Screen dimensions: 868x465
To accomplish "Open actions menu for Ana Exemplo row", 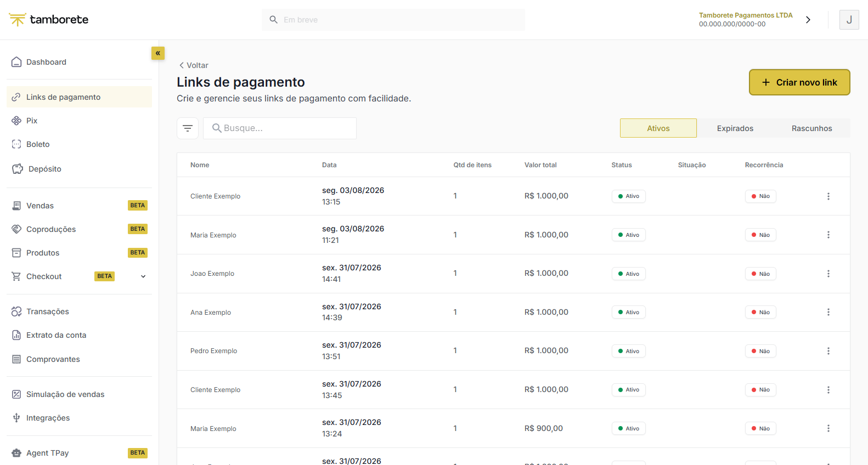I will (x=828, y=312).
